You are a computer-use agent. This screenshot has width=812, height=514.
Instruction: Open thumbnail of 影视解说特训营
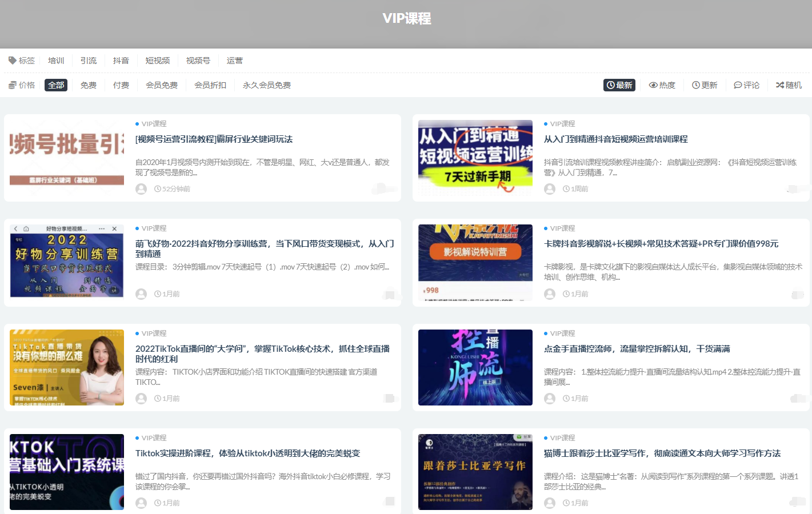(x=475, y=263)
